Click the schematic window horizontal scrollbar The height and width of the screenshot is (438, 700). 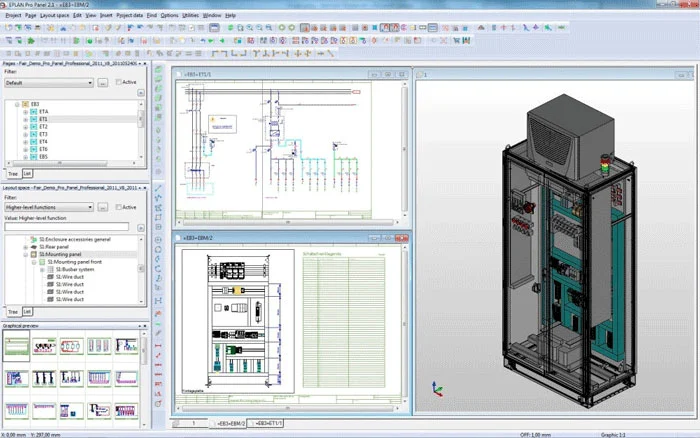point(288,222)
